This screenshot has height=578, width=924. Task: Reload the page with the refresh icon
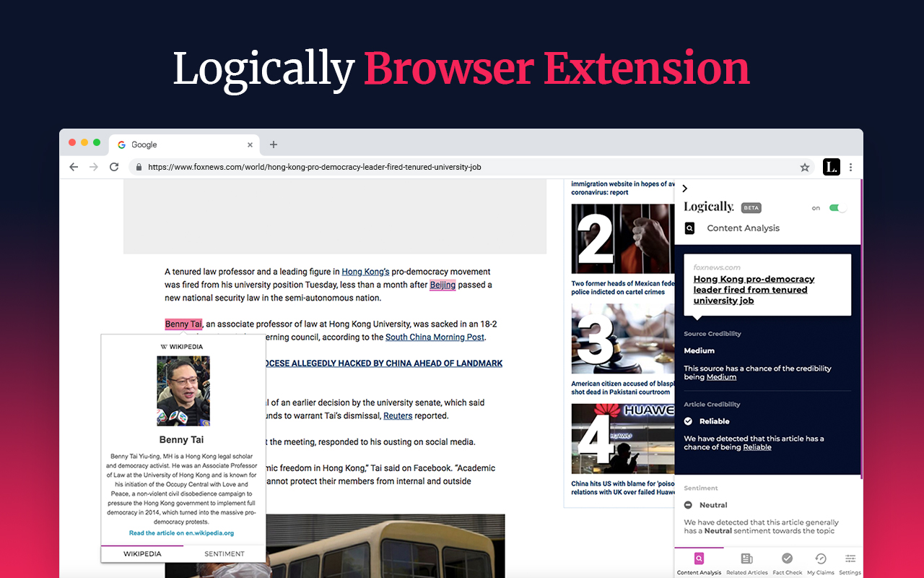pyautogui.click(x=114, y=167)
